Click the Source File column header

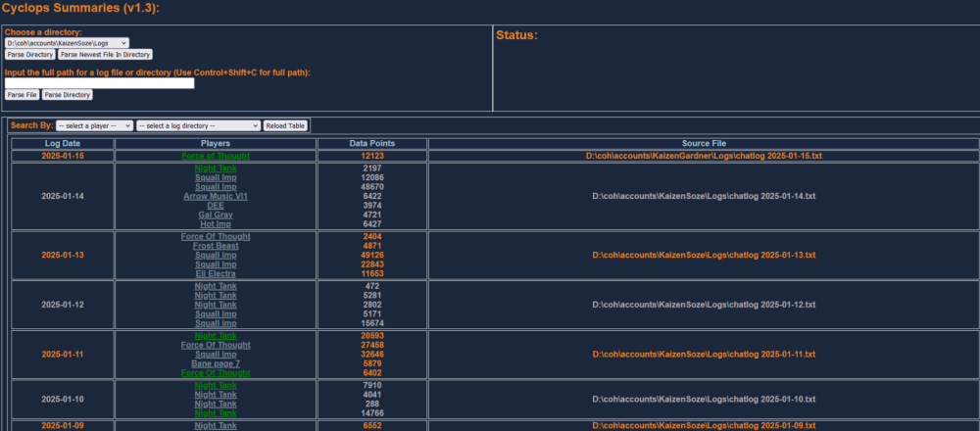tap(704, 144)
